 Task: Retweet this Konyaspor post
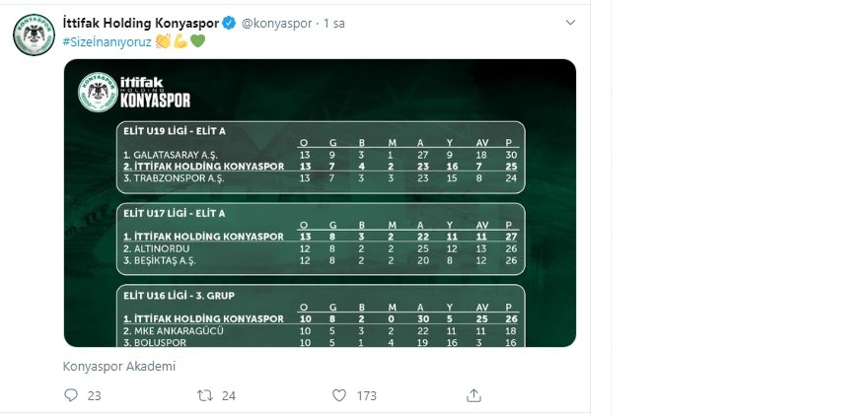[205, 395]
